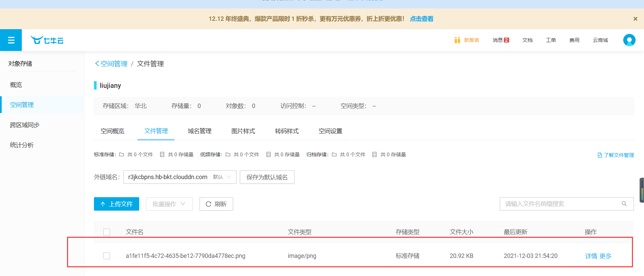Click the search magnifier icon
644x276 pixels.
(x=624, y=204)
